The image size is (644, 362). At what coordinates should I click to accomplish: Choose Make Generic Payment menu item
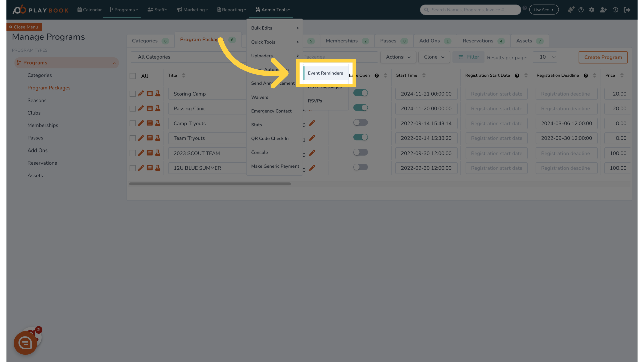(x=274, y=166)
